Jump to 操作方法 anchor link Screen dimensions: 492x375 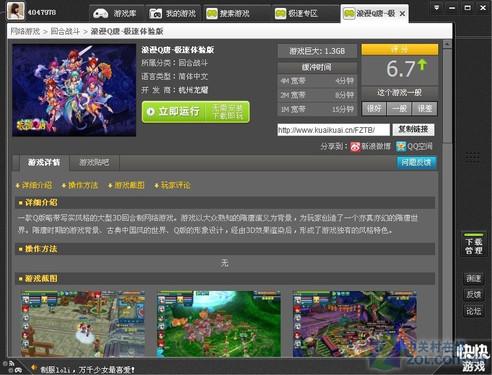coord(80,185)
